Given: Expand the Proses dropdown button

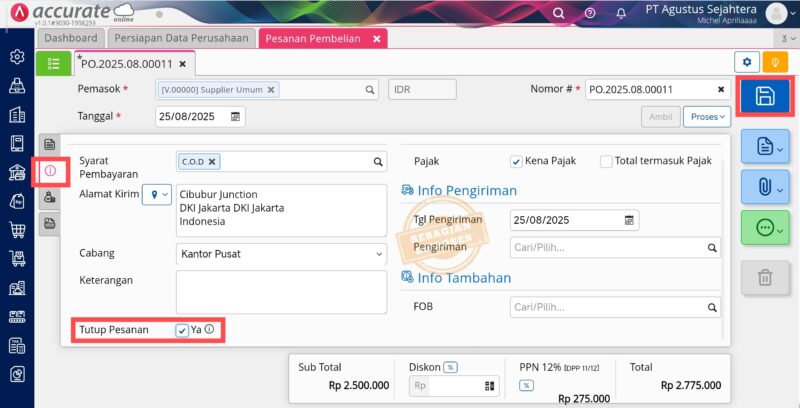Looking at the screenshot, I should (706, 117).
